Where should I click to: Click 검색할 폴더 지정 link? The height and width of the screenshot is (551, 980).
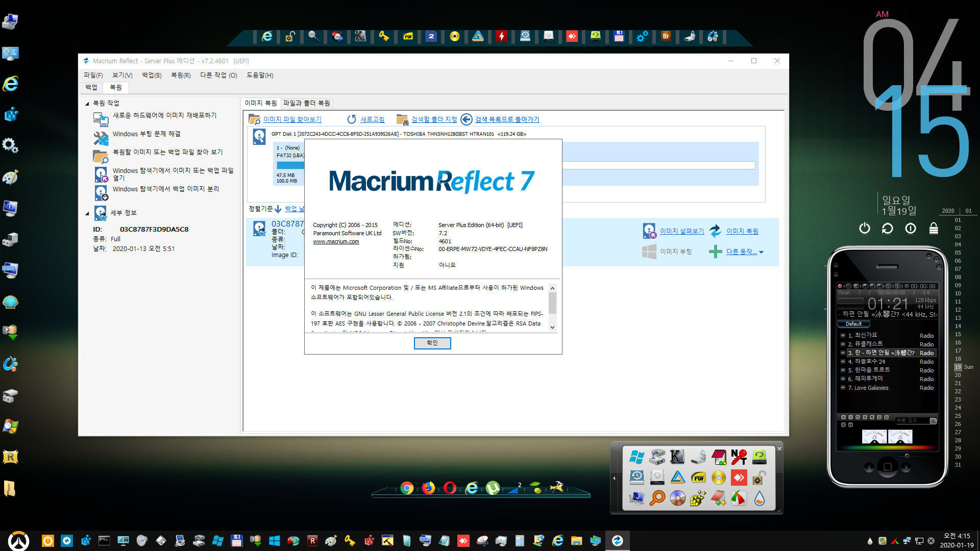point(434,119)
